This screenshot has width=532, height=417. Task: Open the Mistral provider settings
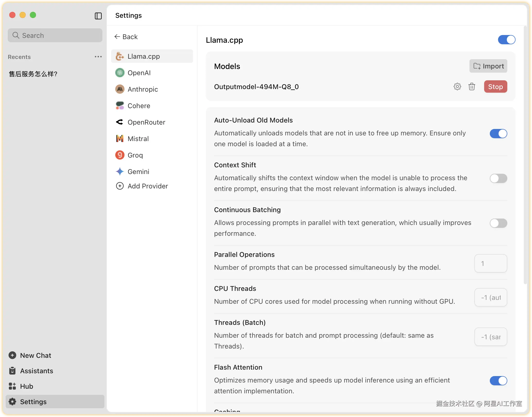pyautogui.click(x=138, y=139)
